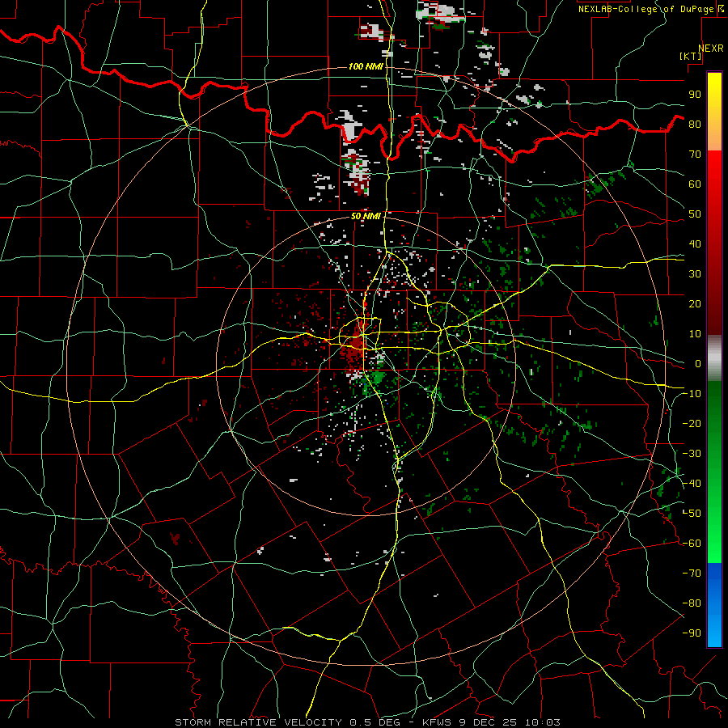Click the 80 value on velocity scale

point(695,125)
